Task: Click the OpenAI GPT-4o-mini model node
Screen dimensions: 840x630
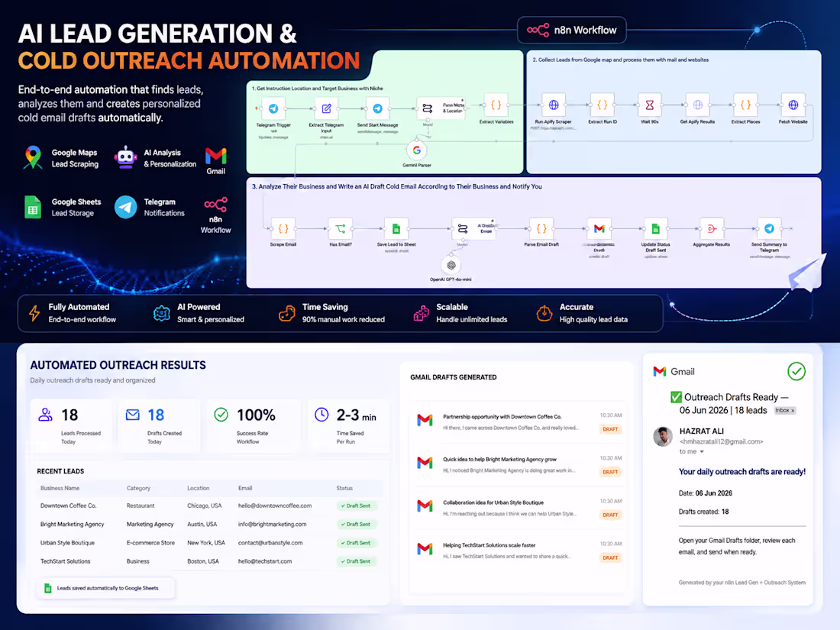Action: 451,265
